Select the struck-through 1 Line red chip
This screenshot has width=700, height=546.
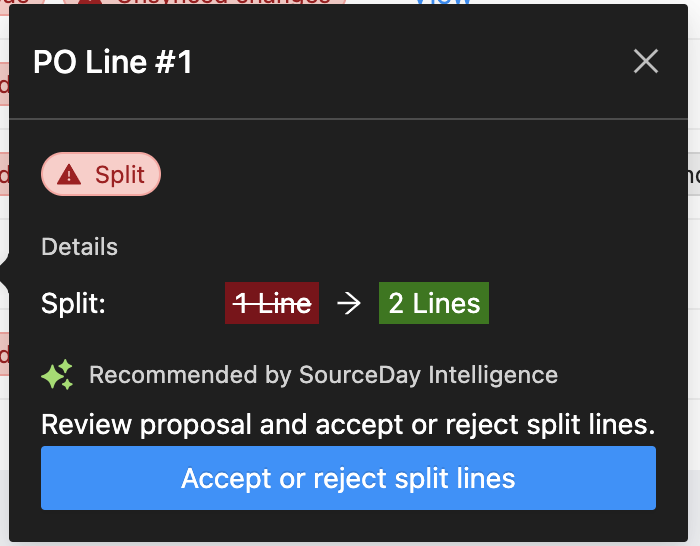point(272,303)
